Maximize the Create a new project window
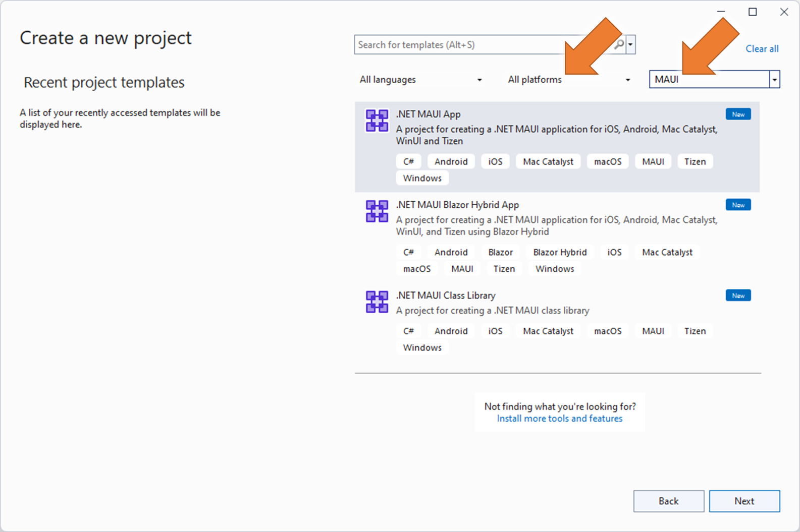Image resolution: width=800 pixels, height=532 pixels. pyautogui.click(x=753, y=12)
